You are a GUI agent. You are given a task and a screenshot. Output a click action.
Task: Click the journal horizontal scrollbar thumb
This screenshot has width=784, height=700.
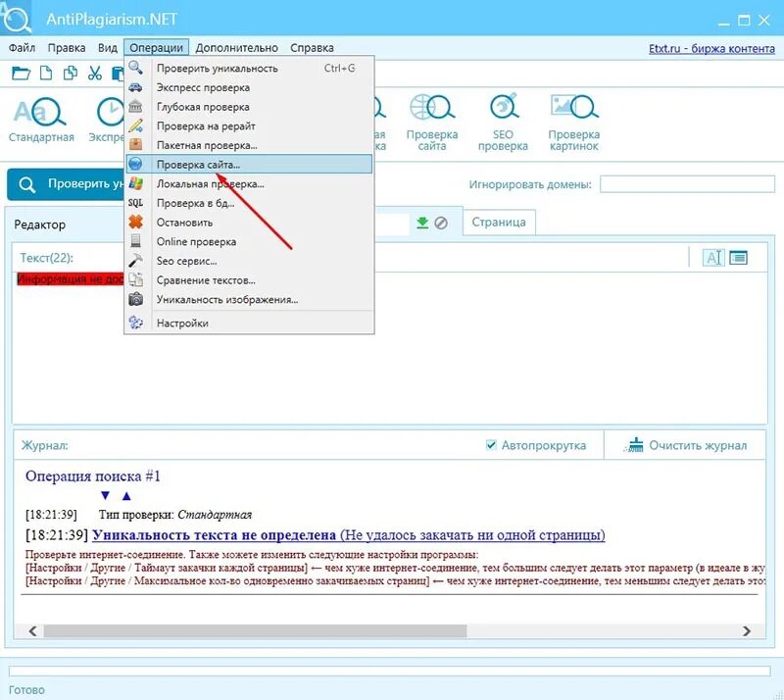click(255, 631)
